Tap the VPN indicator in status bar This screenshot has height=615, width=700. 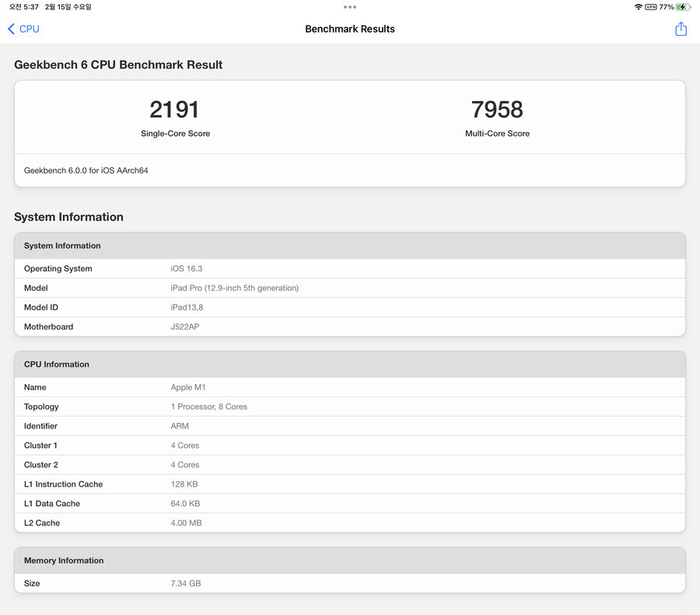(x=651, y=7)
